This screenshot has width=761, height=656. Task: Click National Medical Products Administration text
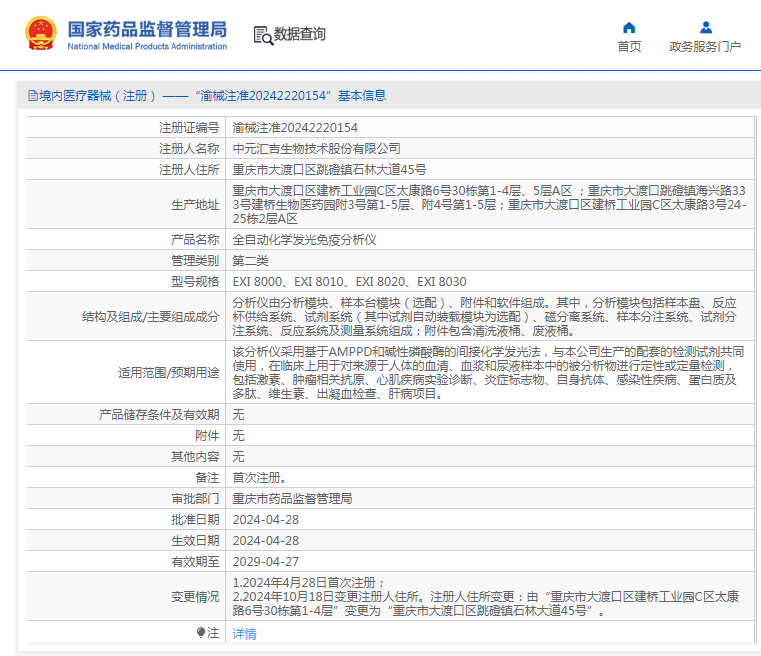click(x=147, y=47)
